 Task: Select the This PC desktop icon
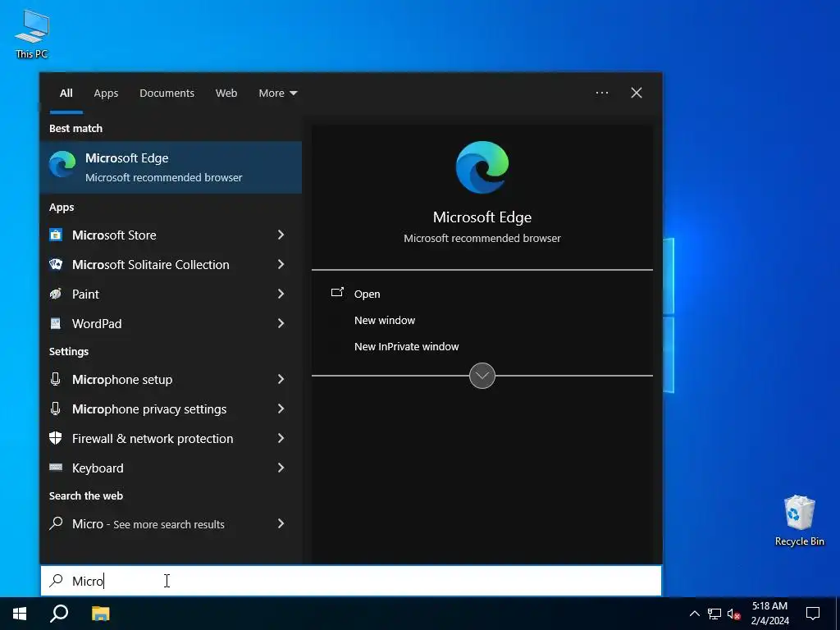(32, 34)
